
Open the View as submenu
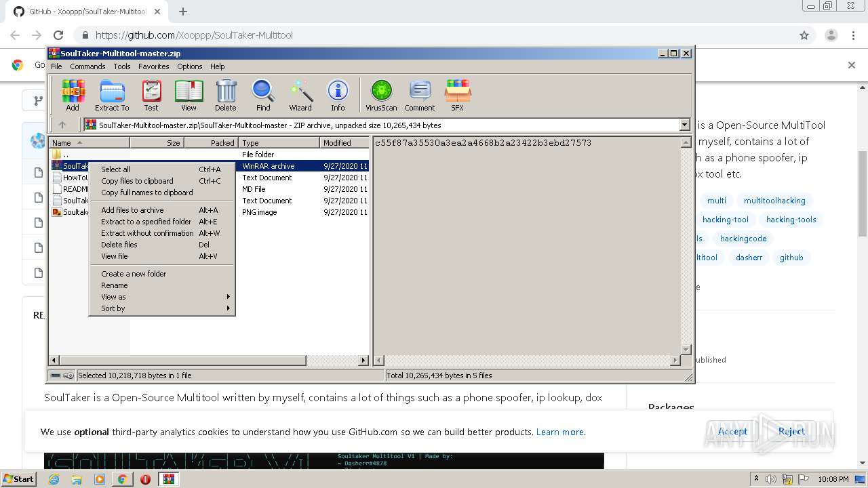pos(162,297)
